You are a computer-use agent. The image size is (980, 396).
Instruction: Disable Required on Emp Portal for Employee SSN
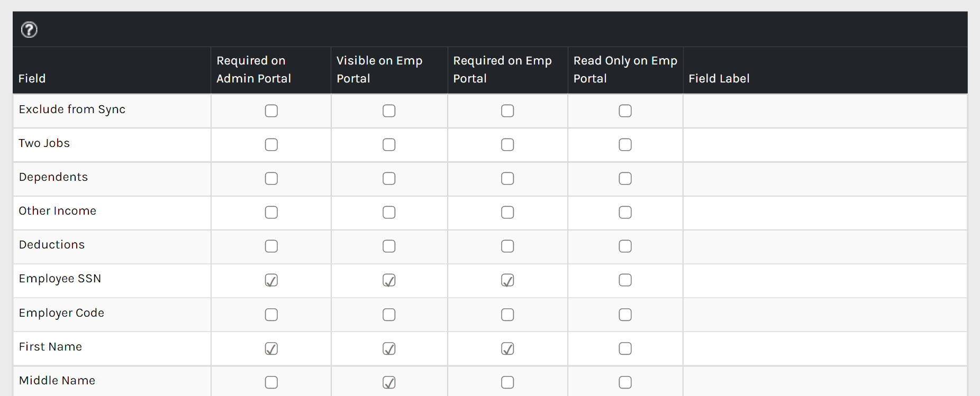click(507, 280)
